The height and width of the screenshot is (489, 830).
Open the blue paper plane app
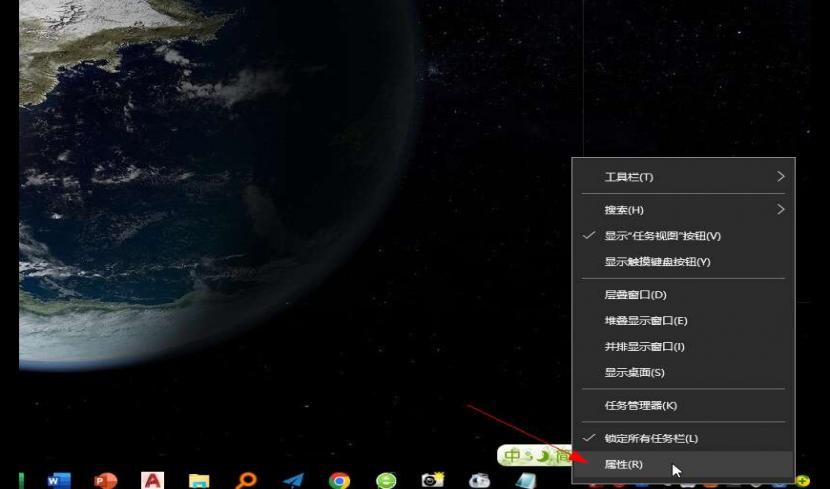(293, 481)
